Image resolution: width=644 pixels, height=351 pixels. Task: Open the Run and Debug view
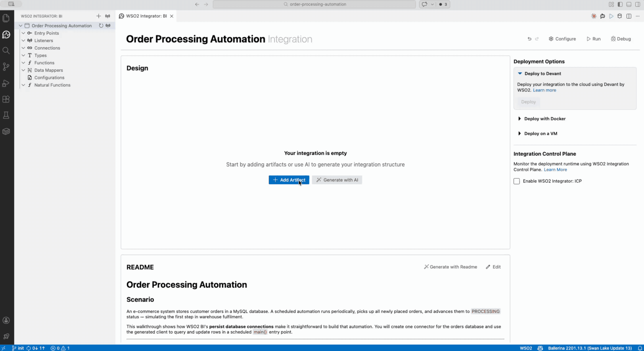(x=6, y=83)
